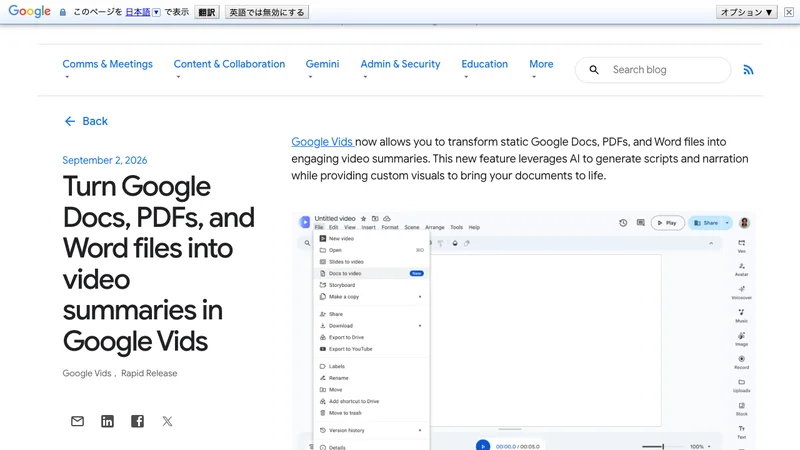Star the Untitled video
Image resolution: width=800 pixels, height=450 pixels.
tap(363, 218)
